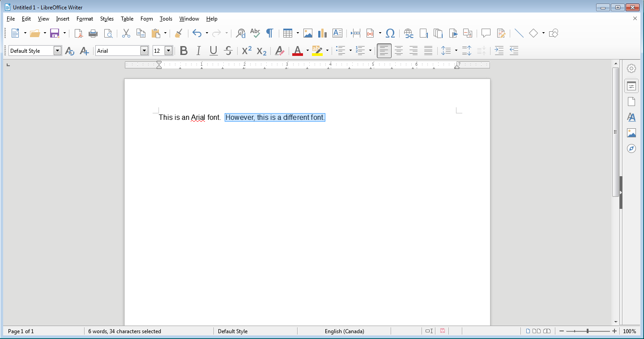Open the sidebar Navigator compass icon
The image size is (644, 339).
(x=631, y=148)
